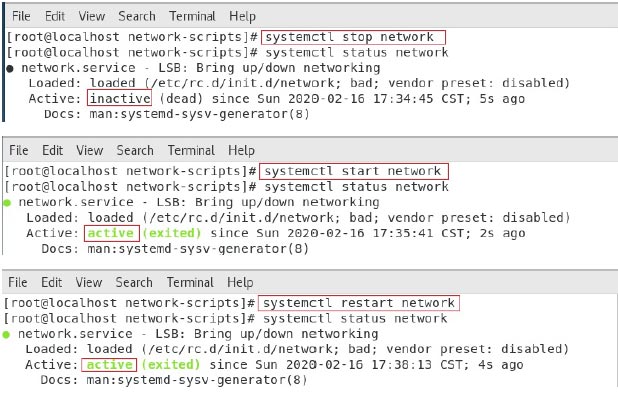The width and height of the screenshot is (618, 393).
Task: Click the green status dot after restart command
Action: pos(6,335)
